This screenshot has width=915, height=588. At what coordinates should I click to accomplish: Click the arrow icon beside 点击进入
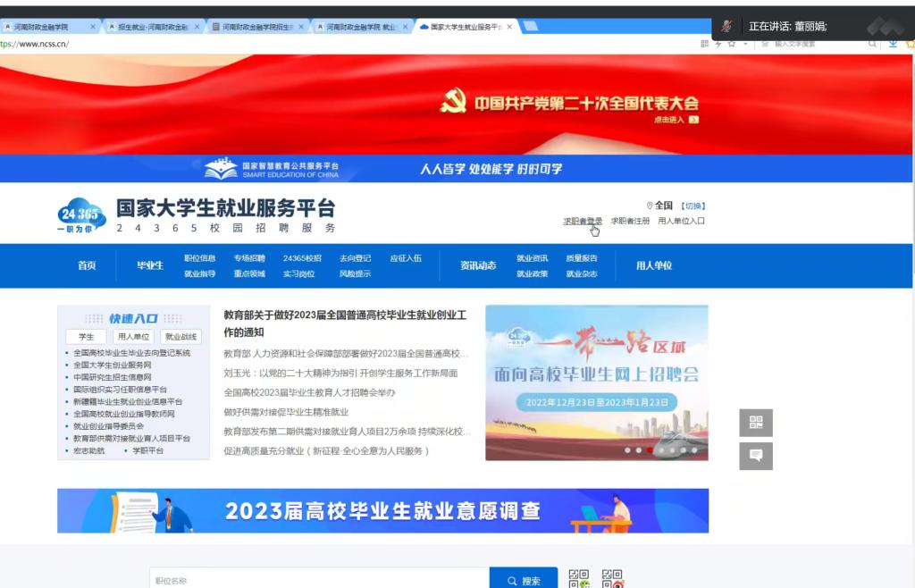pos(693,120)
